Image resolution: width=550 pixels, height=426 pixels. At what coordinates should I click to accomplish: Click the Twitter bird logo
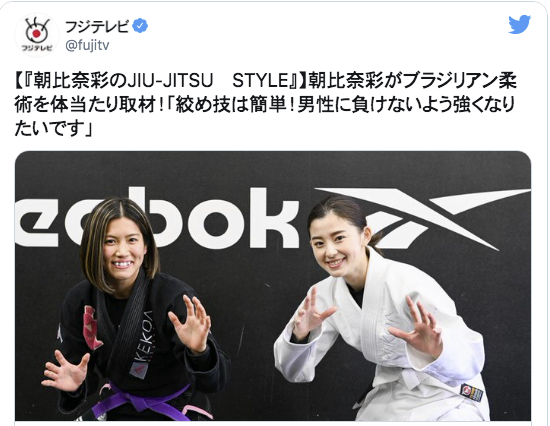520,24
